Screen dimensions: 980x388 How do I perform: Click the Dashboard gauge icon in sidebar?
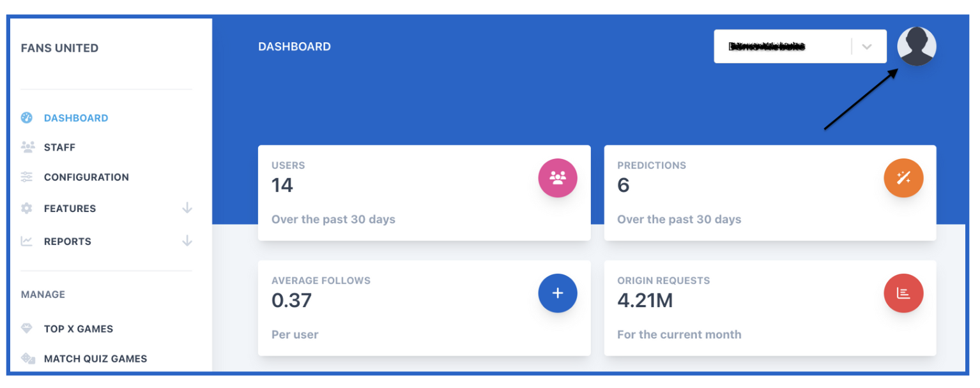click(27, 118)
